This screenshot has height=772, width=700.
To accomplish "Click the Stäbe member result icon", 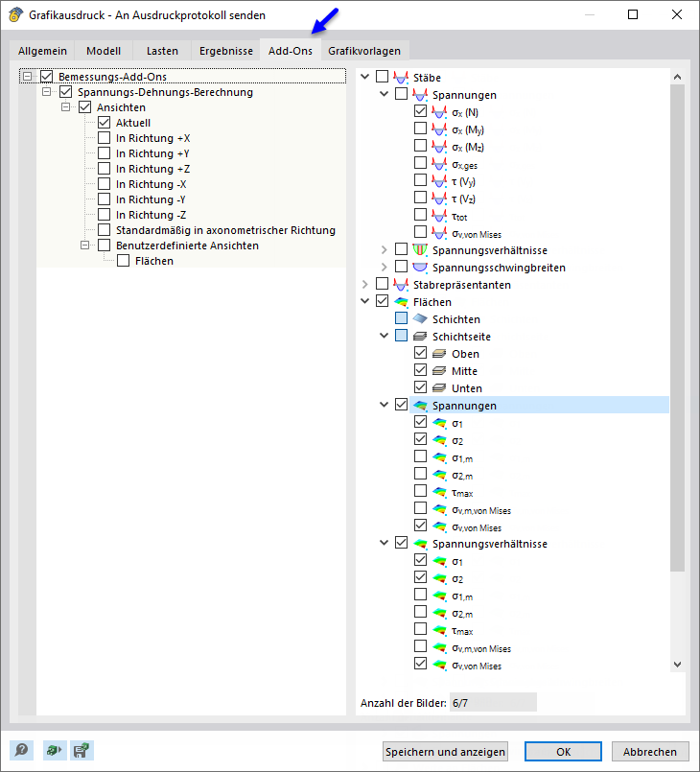I will 401,78.
